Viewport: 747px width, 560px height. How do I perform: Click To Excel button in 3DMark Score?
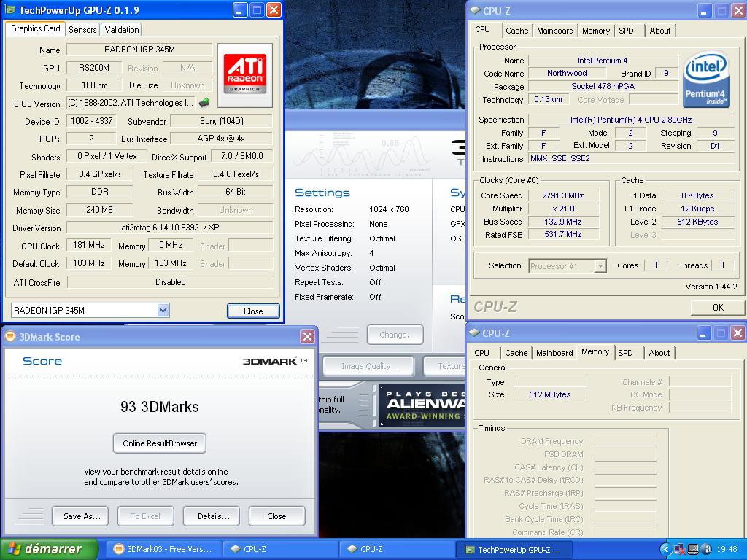tap(146, 516)
